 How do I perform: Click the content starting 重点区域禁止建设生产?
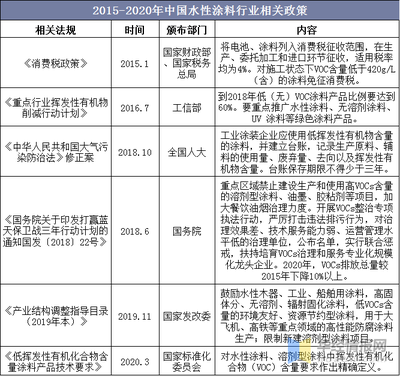pyautogui.click(x=307, y=231)
